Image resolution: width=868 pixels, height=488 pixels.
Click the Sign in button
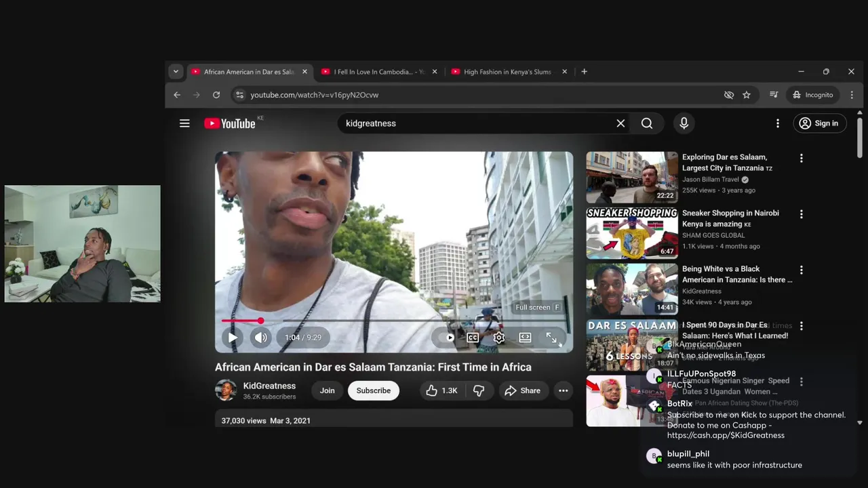click(x=819, y=123)
